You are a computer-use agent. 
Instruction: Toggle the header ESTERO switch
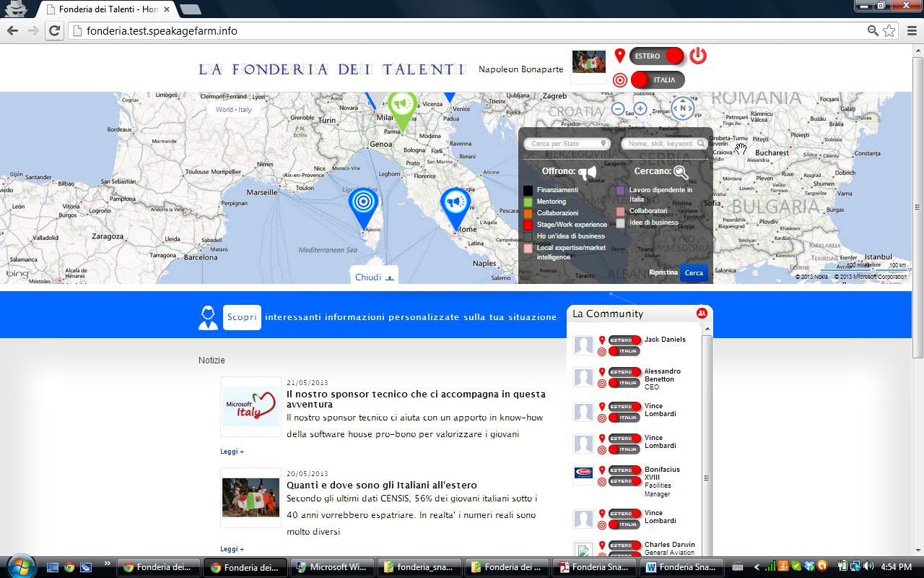pos(656,56)
